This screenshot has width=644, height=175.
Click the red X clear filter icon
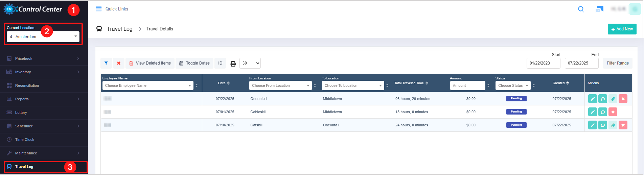pyautogui.click(x=119, y=63)
